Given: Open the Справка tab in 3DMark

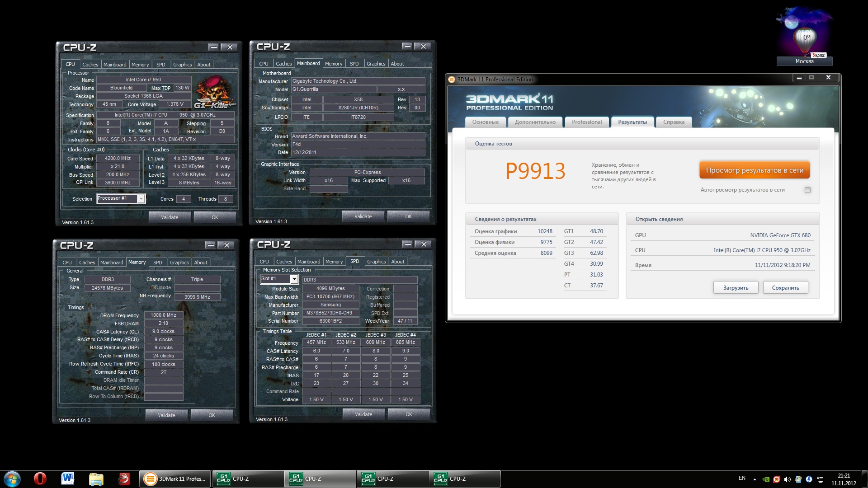Looking at the screenshot, I should tap(674, 122).
